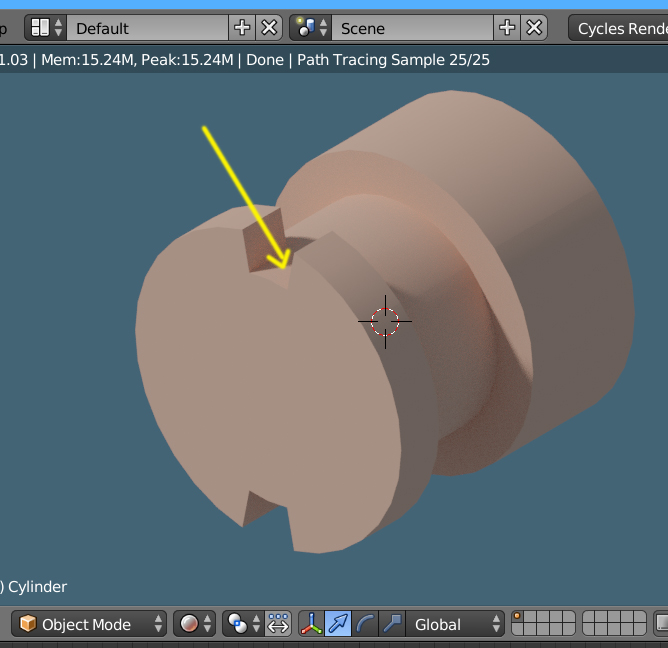Open the Global transform orientation dropdown
The width and height of the screenshot is (668, 648).
pos(455,624)
